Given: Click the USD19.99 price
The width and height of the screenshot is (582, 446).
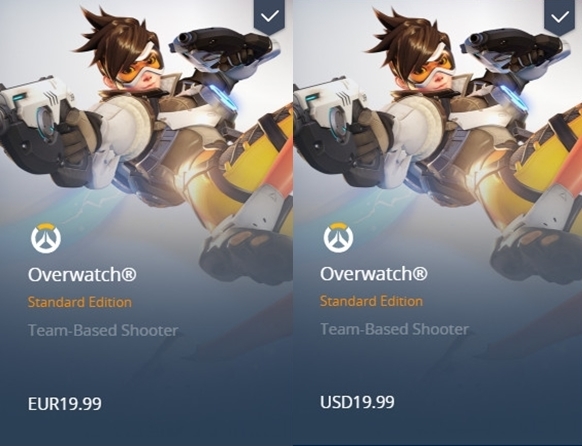Looking at the screenshot, I should coord(357,402).
